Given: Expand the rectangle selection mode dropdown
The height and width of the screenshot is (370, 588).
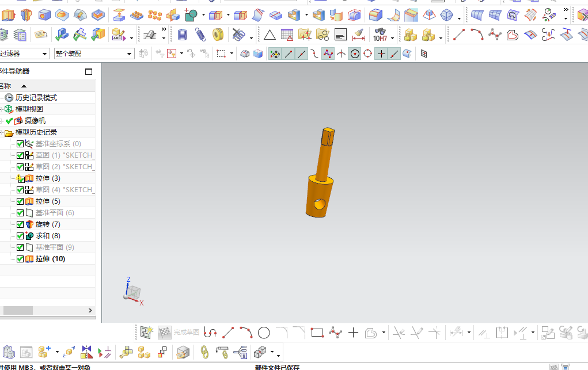Looking at the screenshot, I should point(232,54).
